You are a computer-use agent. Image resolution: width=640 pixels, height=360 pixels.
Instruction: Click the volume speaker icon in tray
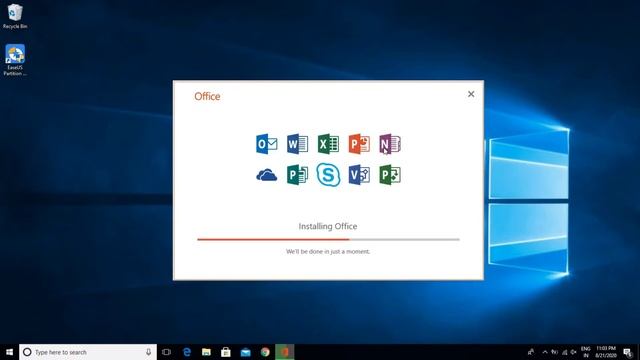tap(573, 352)
